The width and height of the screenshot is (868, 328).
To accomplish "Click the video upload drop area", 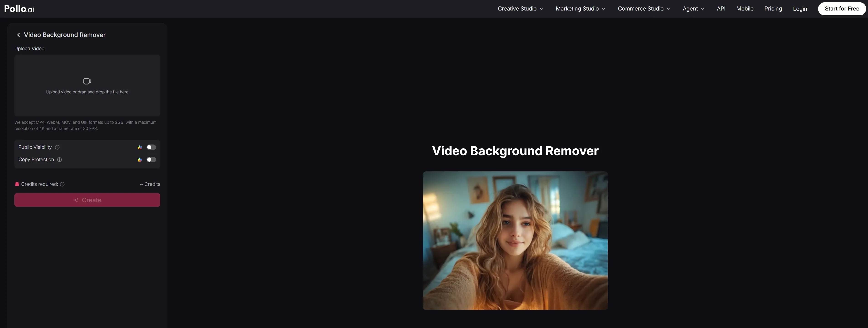I will click(x=87, y=86).
